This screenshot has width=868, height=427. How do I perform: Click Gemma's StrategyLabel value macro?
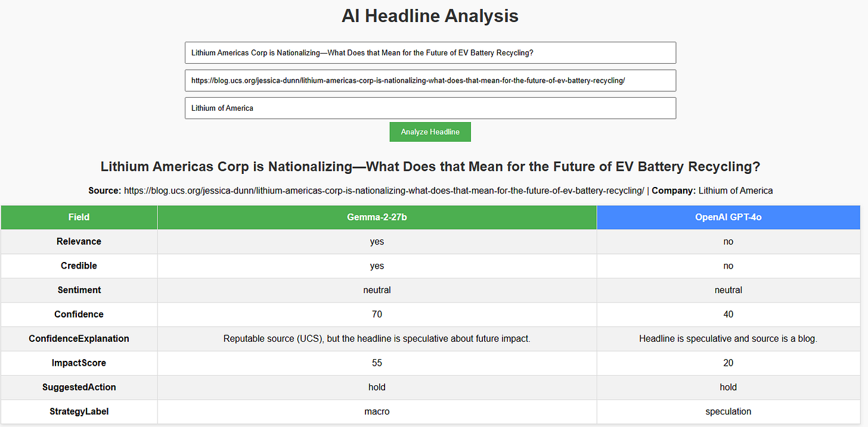(377, 412)
